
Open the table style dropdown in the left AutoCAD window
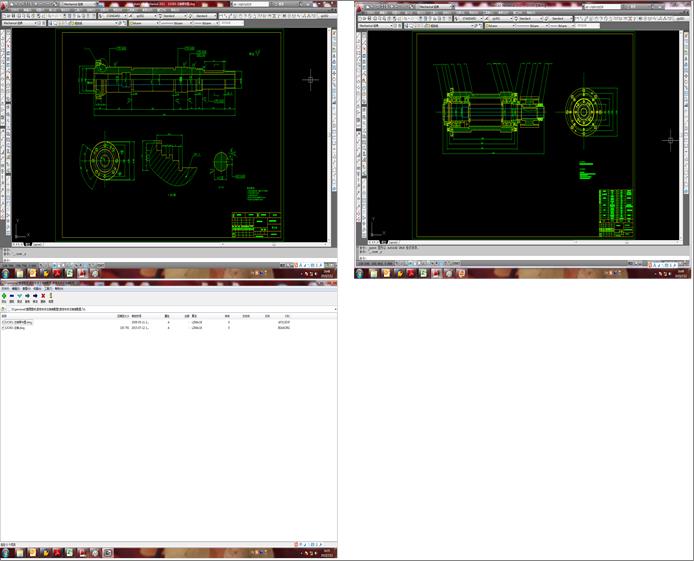pyautogui.click(x=174, y=16)
